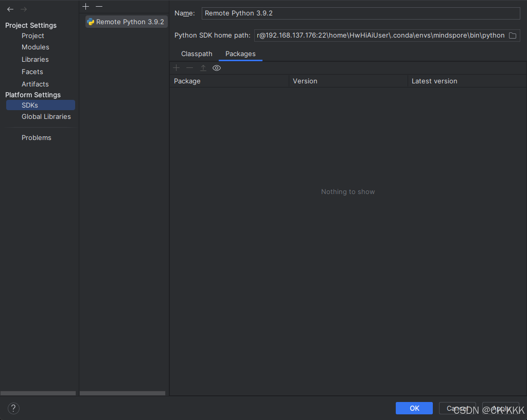Click the Cancel button
The height and width of the screenshot is (420, 527).
point(458,408)
